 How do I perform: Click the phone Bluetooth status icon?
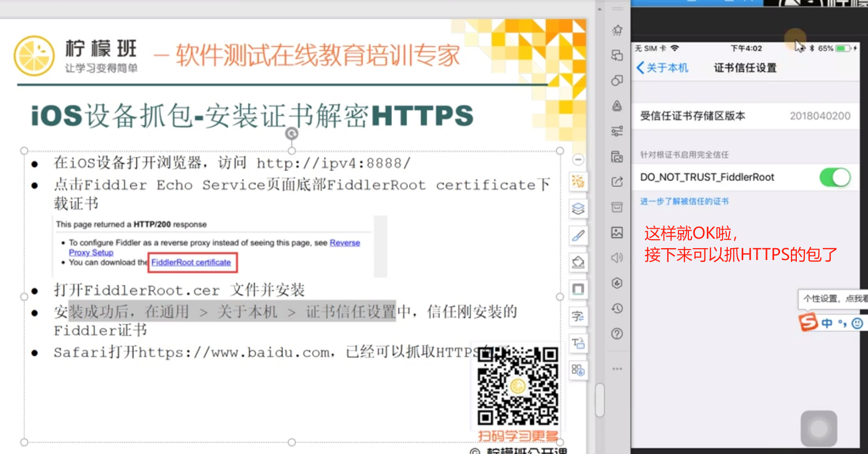click(x=812, y=48)
